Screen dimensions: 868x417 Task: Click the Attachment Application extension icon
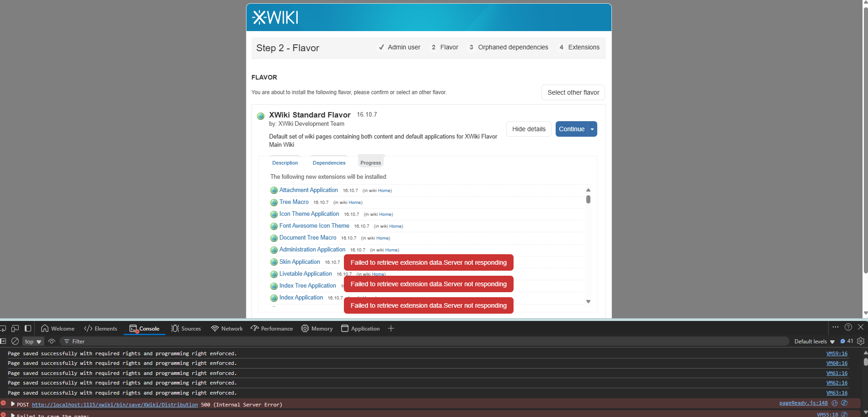[x=274, y=190]
